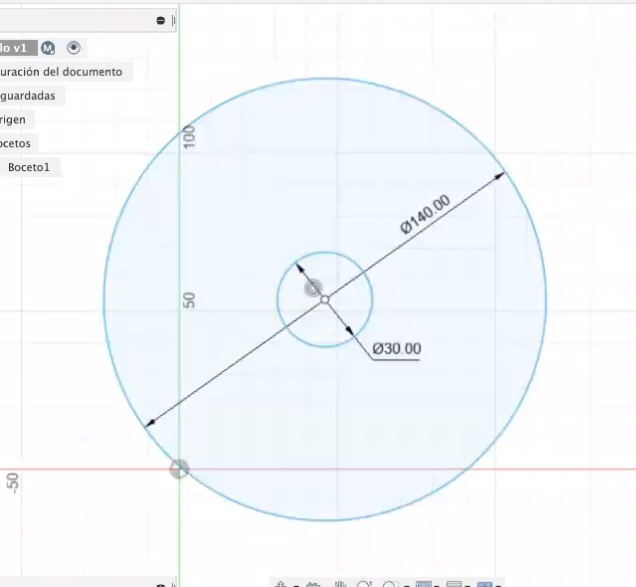The image size is (636, 587).
Task: Click the Ø140.00 diameter dimension label
Action: [x=425, y=214]
